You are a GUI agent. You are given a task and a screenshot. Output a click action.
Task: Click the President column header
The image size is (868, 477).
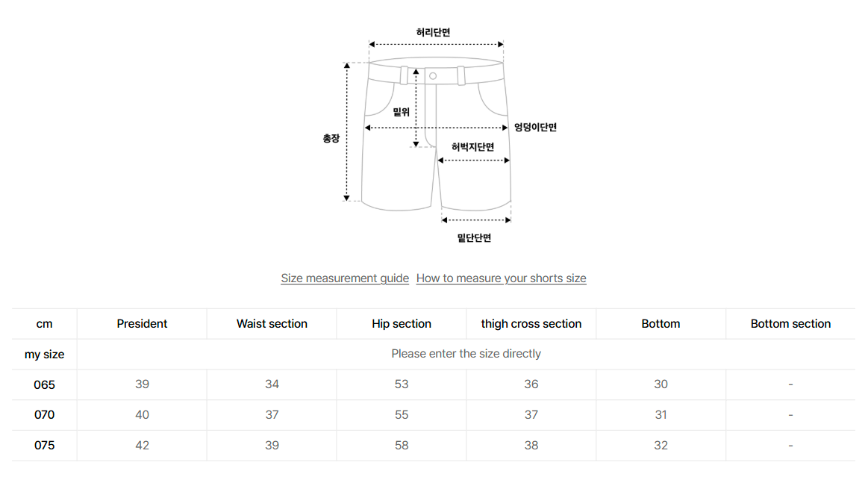pyautogui.click(x=142, y=324)
